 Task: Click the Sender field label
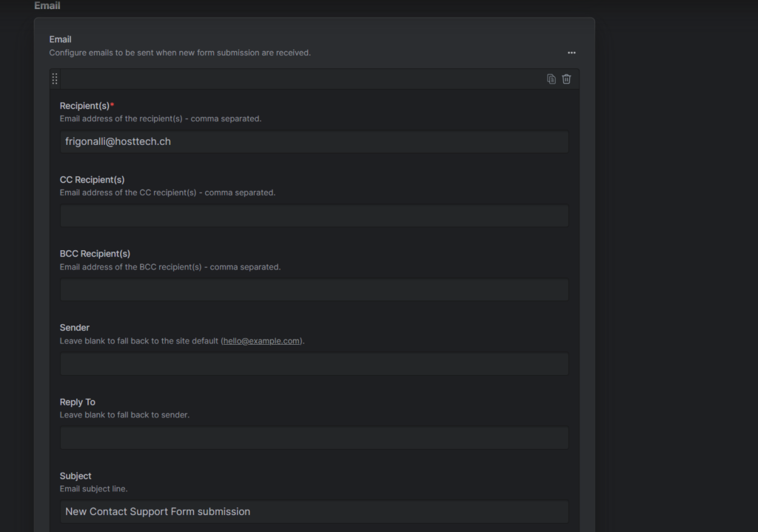point(75,328)
